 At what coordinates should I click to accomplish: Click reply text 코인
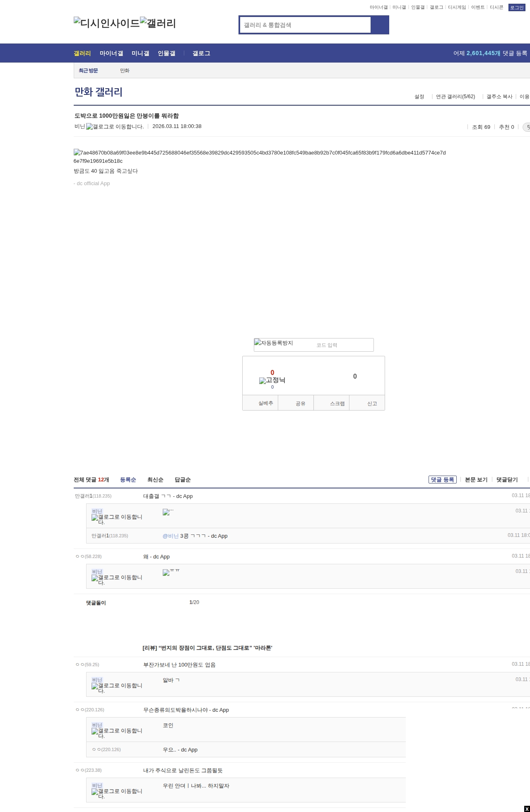(x=168, y=725)
